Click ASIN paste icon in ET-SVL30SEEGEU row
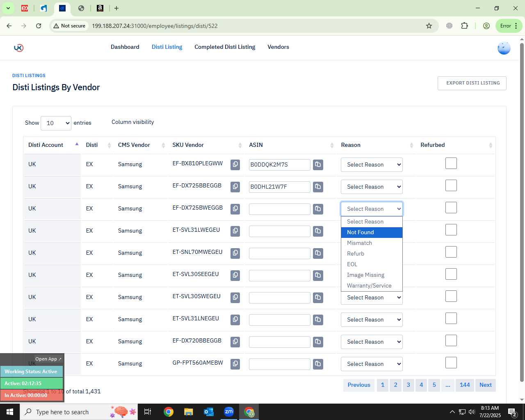This screenshot has height=420, width=525. click(x=318, y=275)
